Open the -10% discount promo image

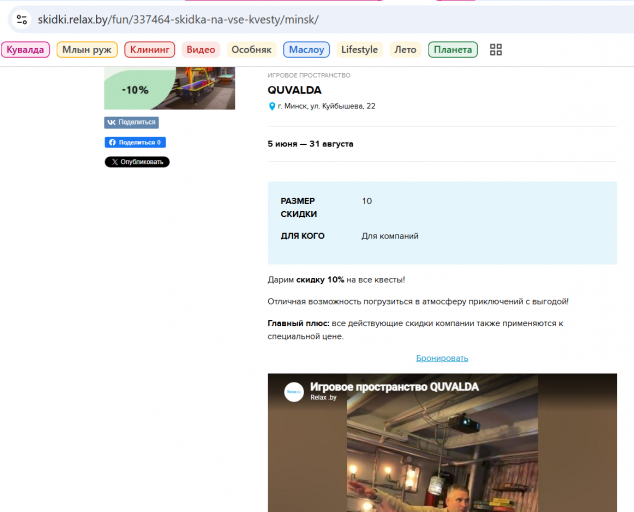169,88
